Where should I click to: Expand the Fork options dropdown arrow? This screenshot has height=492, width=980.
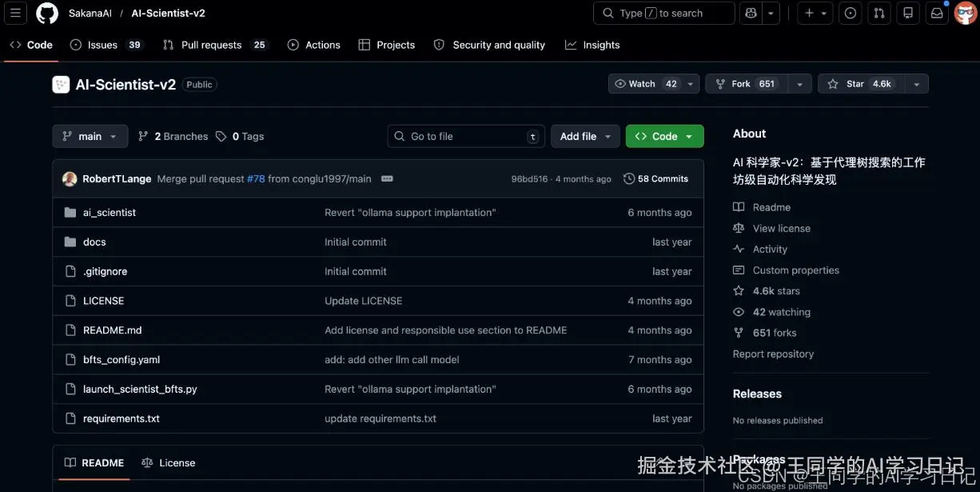coord(799,84)
